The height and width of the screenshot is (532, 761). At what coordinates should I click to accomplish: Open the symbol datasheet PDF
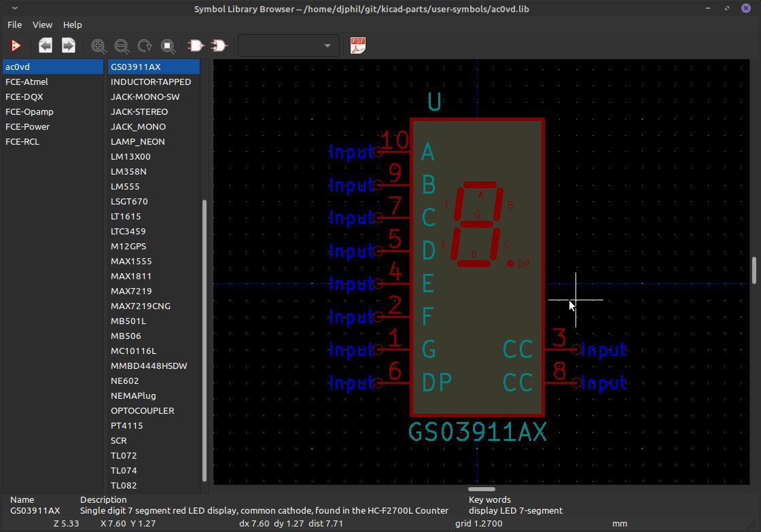pyautogui.click(x=357, y=46)
